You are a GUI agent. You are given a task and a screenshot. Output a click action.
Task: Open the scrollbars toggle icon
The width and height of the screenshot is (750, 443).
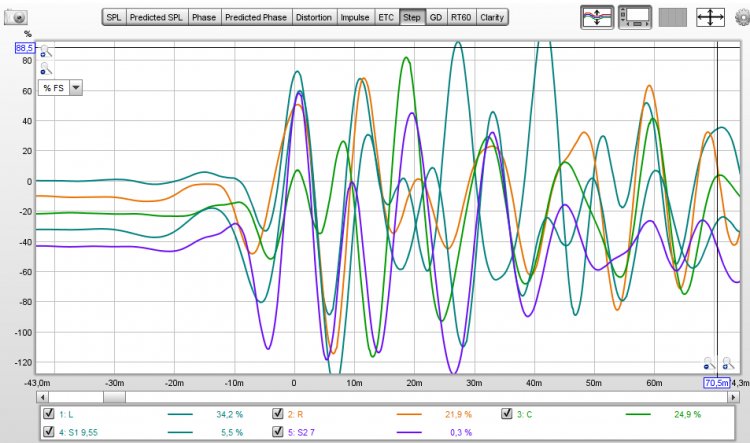635,17
